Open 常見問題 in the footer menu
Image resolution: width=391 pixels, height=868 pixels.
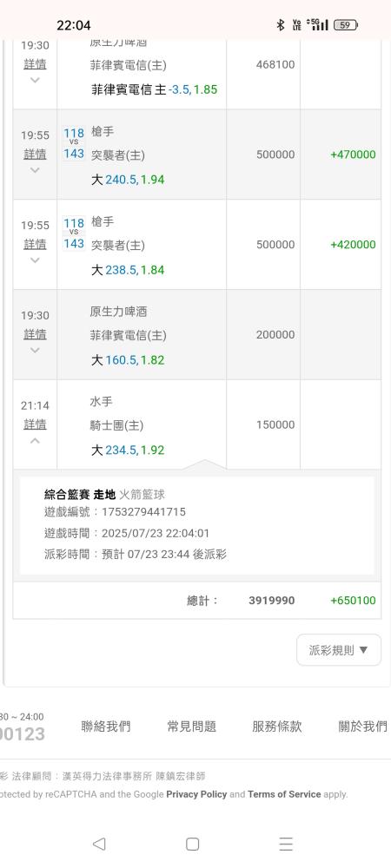coord(192,727)
